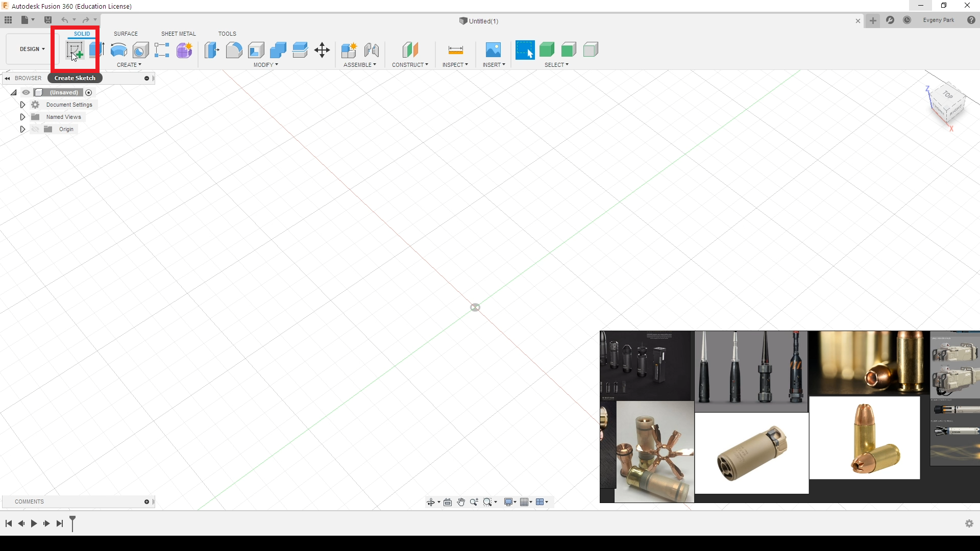Open the CONSTRUCT dropdown menu
Screen dimensions: 980x551
pos(410,65)
